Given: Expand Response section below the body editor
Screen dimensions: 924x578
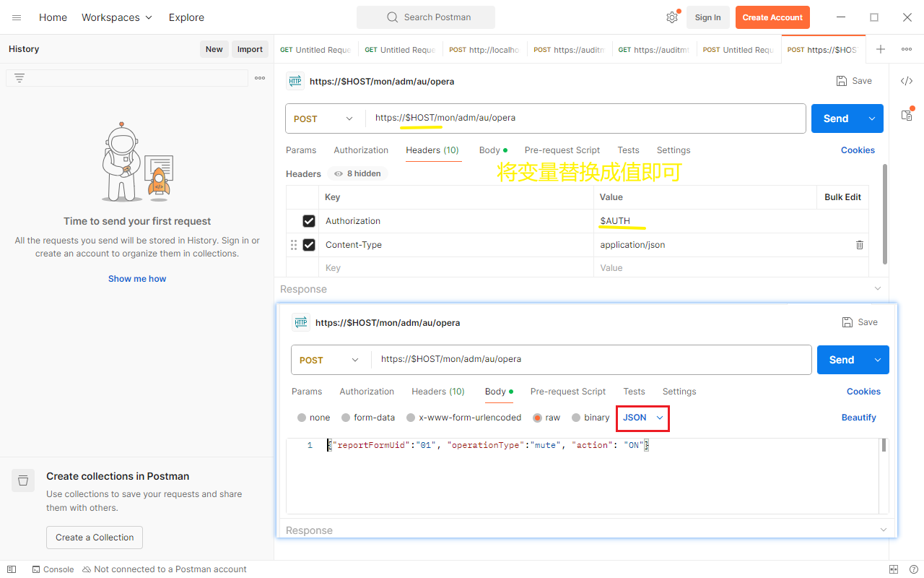Looking at the screenshot, I should click(884, 530).
